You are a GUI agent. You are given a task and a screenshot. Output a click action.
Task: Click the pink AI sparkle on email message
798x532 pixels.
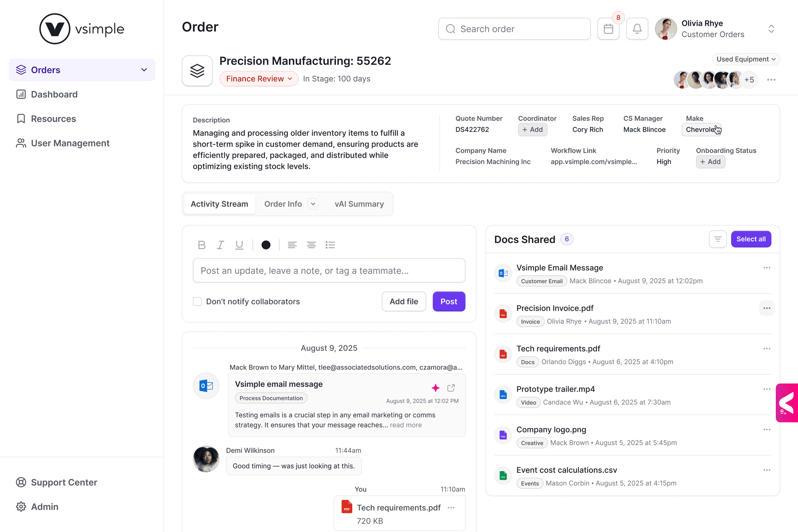[436, 388]
